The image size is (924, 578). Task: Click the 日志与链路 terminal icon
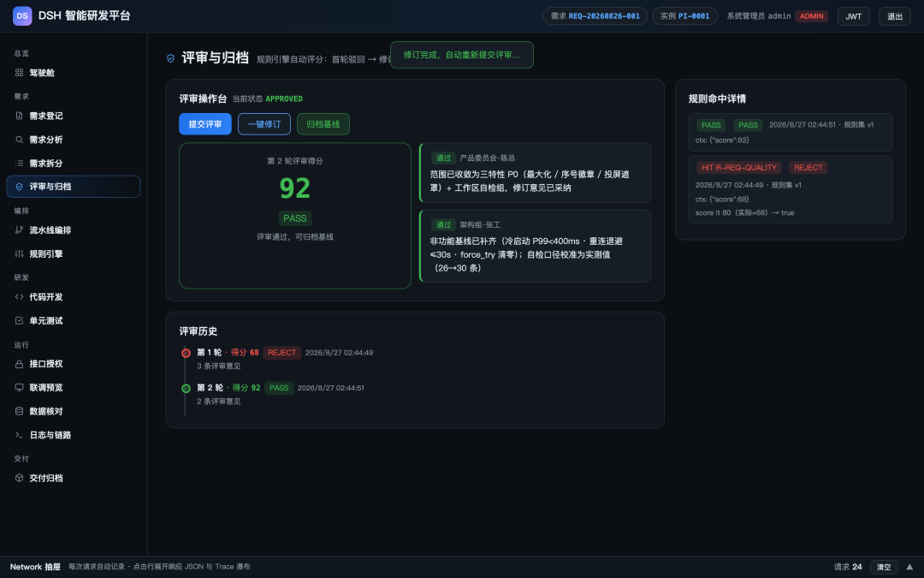(19, 435)
